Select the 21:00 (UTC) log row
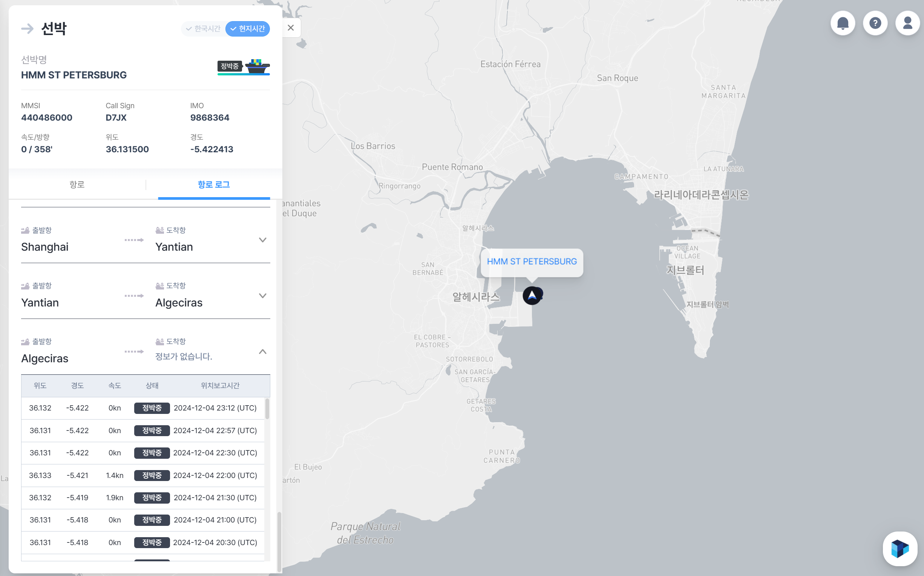This screenshot has height=576, width=924. 143,520
